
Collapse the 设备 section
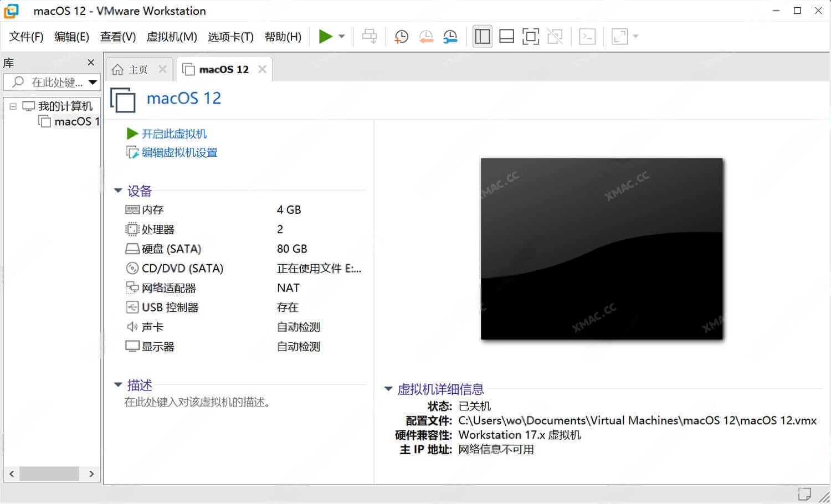click(x=118, y=190)
